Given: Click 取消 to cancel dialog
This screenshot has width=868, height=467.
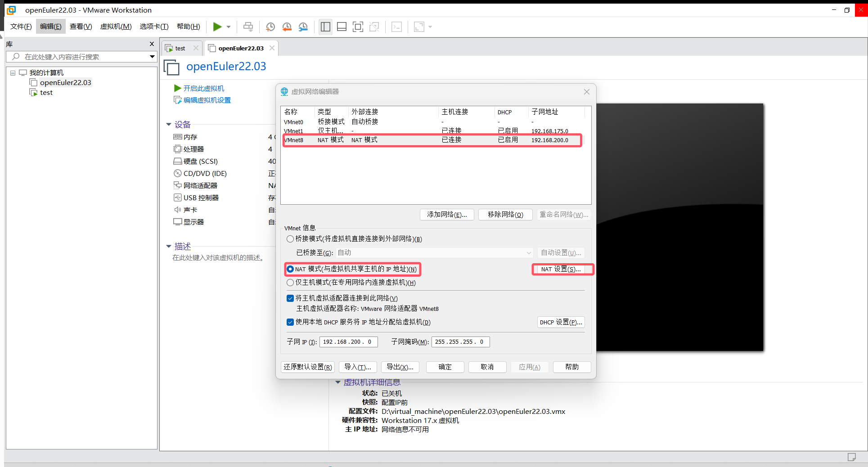Looking at the screenshot, I should [487, 367].
